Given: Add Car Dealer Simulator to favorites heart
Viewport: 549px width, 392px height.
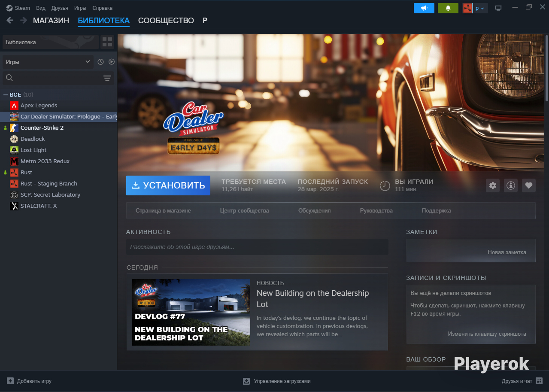Looking at the screenshot, I should click(x=529, y=185).
